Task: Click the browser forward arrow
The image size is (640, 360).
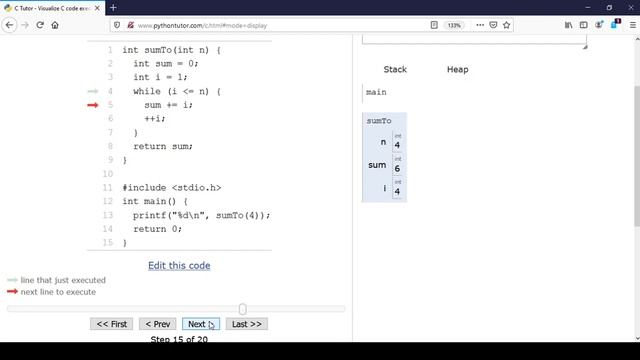Action: [25, 25]
